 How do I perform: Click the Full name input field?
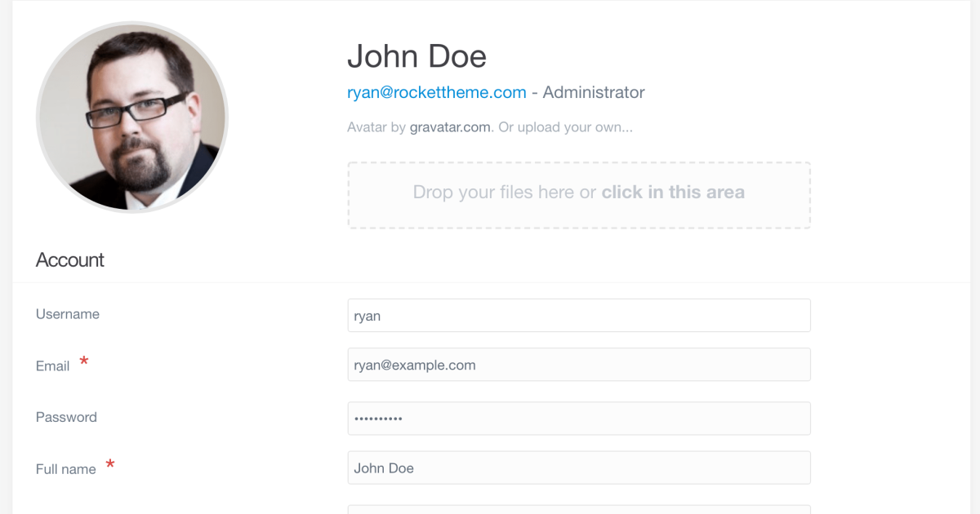click(578, 468)
